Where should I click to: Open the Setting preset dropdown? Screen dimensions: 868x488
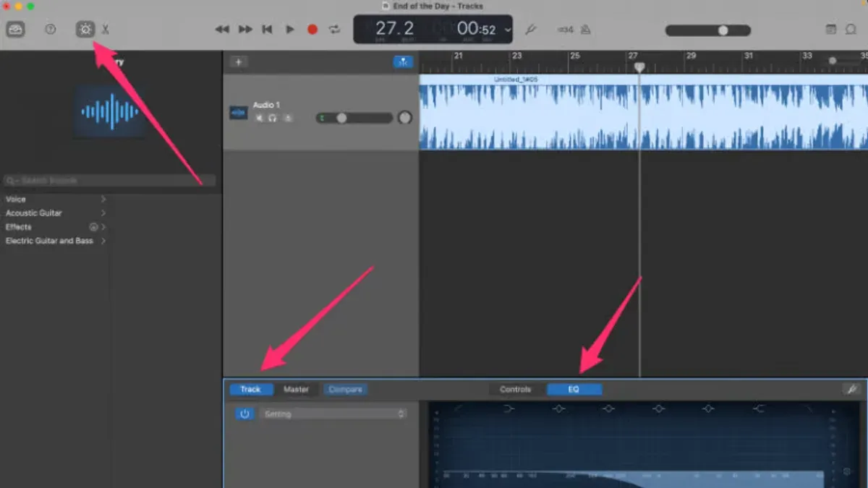pyautogui.click(x=332, y=414)
